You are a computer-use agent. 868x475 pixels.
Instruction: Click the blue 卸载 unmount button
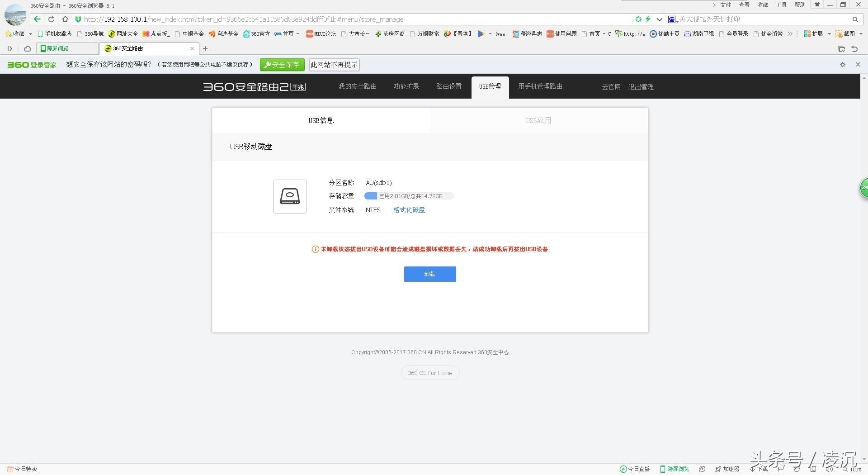pos(430,274)
